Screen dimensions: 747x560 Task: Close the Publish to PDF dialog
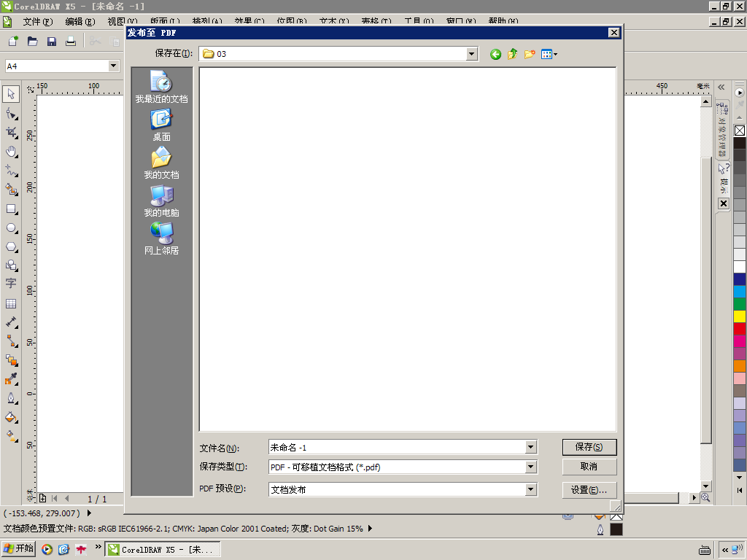coord(614,32)
